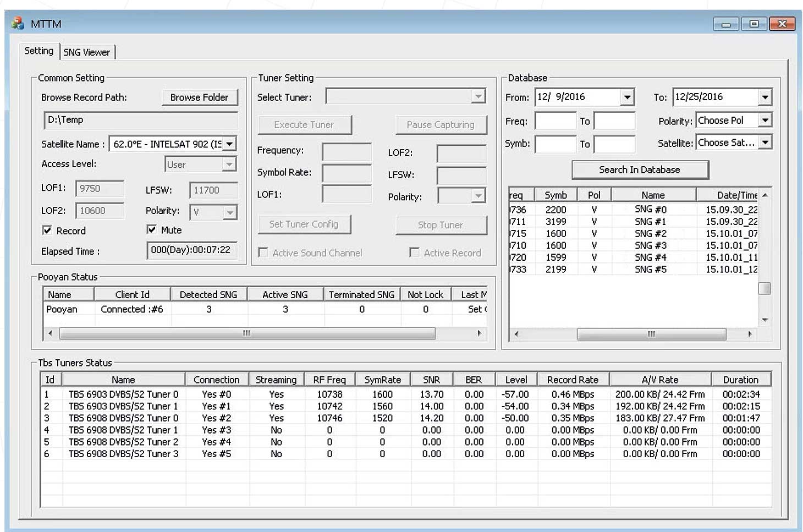Click the Symbol Rate field

pos(347,173)
